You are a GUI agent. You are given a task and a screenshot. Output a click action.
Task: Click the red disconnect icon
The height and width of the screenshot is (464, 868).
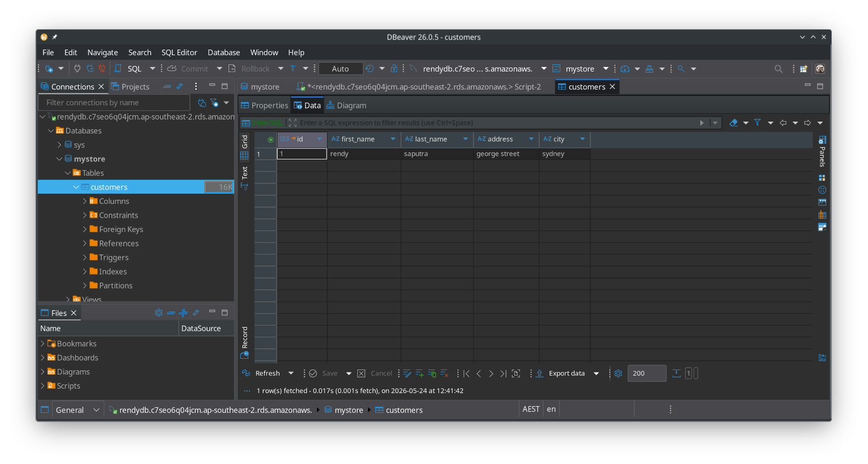(x=102, y=68)
